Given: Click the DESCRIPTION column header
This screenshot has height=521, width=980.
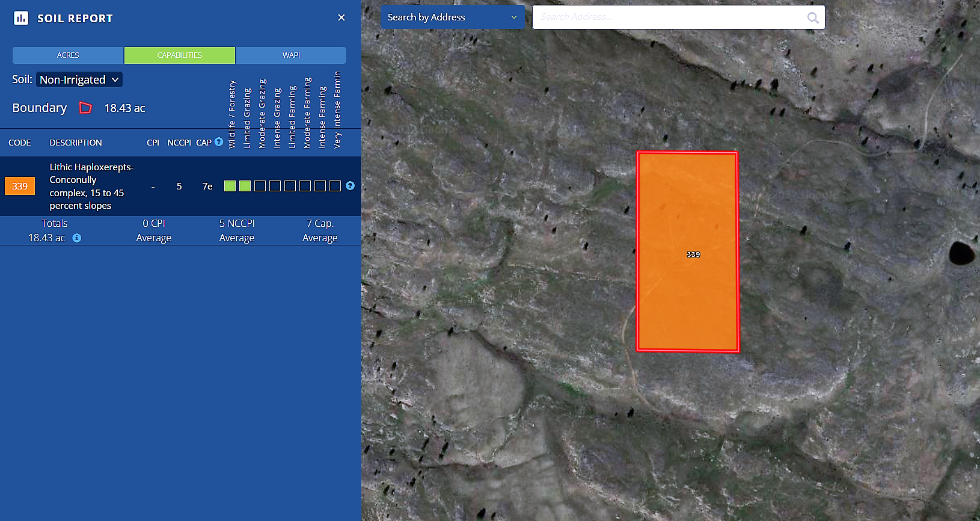Looking at the screenshot, I should (76, 143).
